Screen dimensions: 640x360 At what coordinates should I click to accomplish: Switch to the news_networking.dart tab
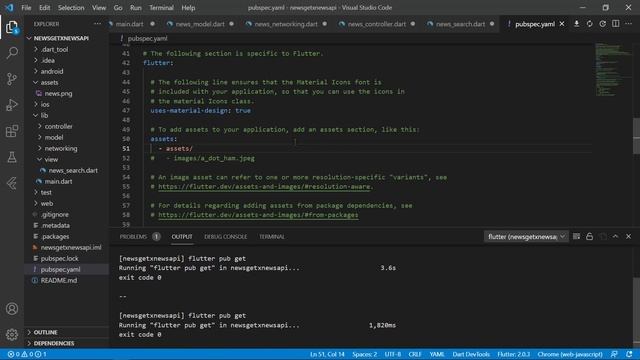(286, 24)
